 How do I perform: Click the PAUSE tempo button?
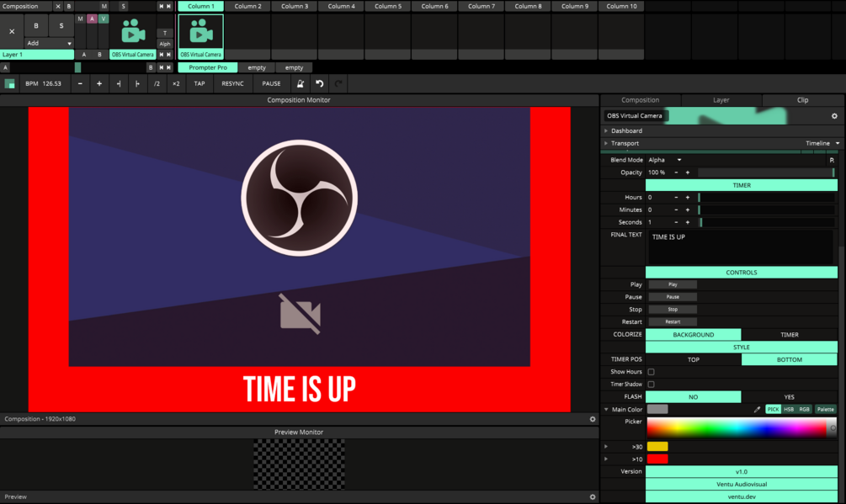tap(271, 83)
